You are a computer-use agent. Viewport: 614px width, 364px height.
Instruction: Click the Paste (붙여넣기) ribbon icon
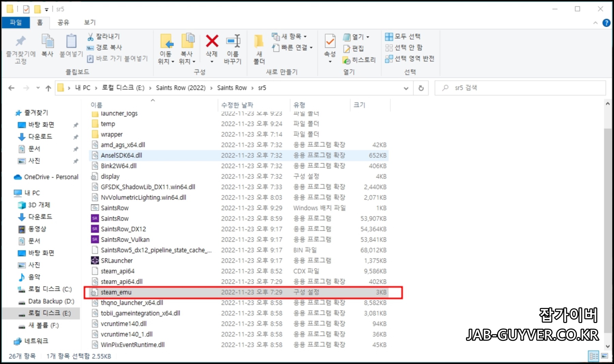click(71, 41)
